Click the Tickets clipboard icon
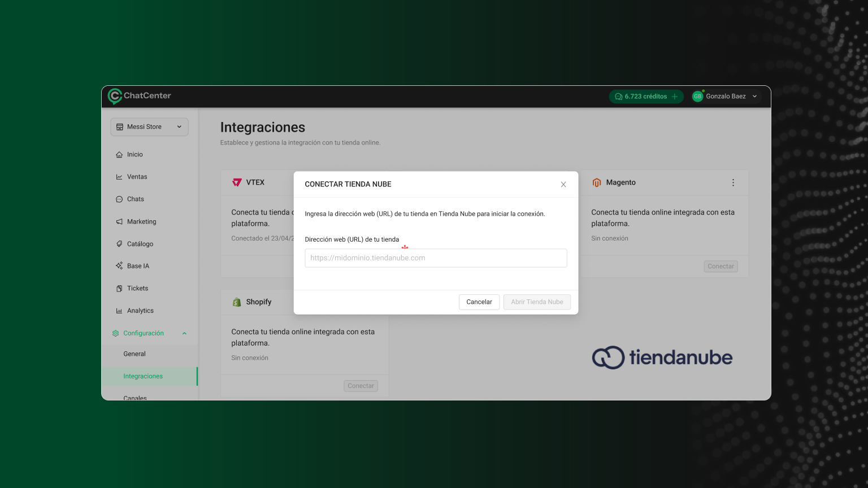868x488 pixels. point(119,289)
